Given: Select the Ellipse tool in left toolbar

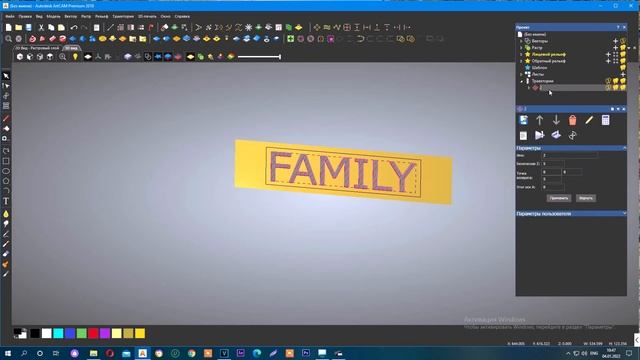Looking at the screenshot, I should (6, 171).
